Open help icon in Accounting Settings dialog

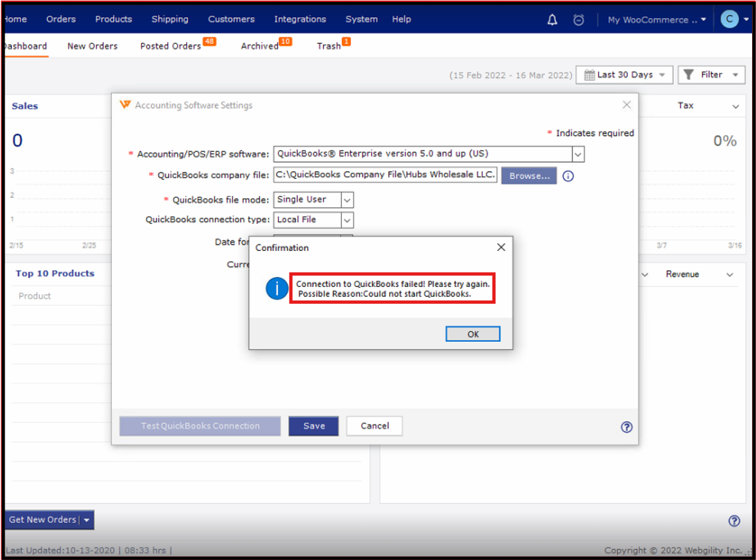626,427
